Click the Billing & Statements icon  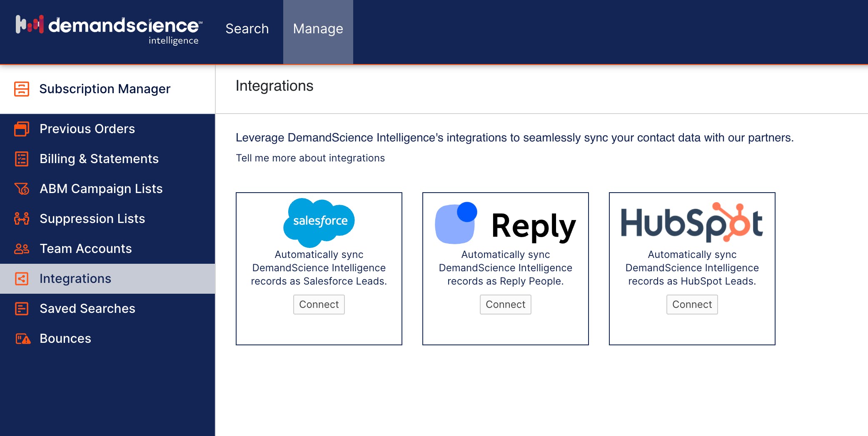pyautogui.click(x=22, y=159)
